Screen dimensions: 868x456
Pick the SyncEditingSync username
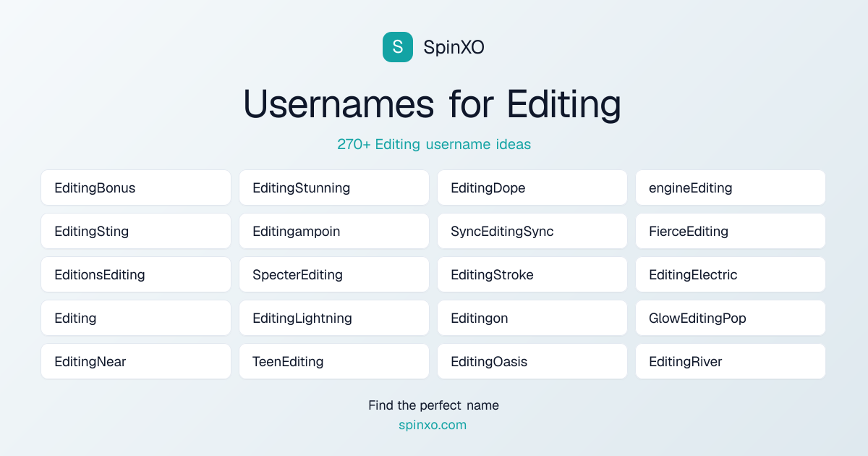532,231
